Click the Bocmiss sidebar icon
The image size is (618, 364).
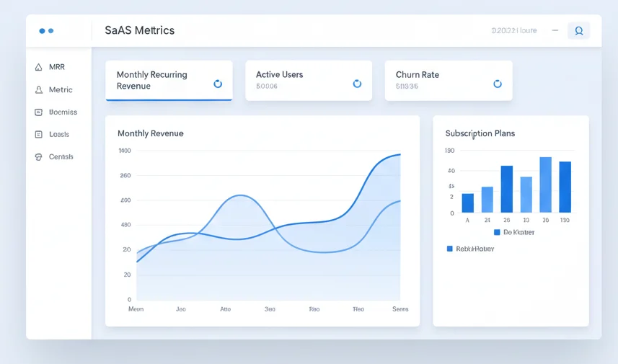[x=38, y=112]
